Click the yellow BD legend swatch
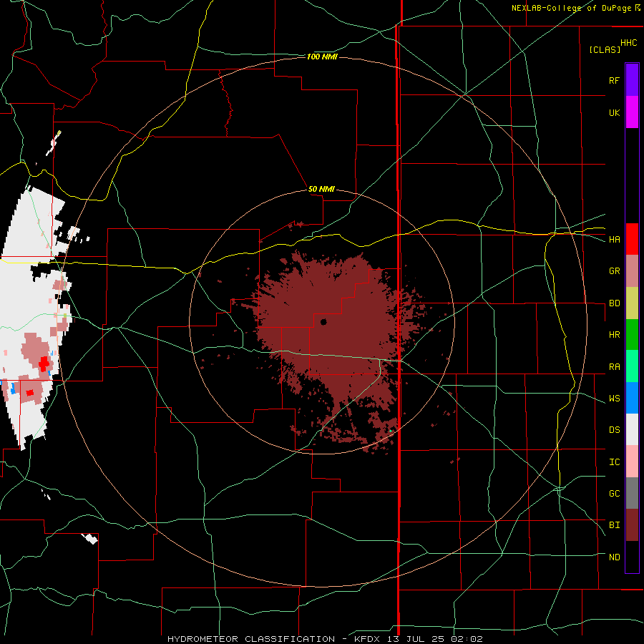Screen dimensions: 644x644 click(x=632, y=303)
